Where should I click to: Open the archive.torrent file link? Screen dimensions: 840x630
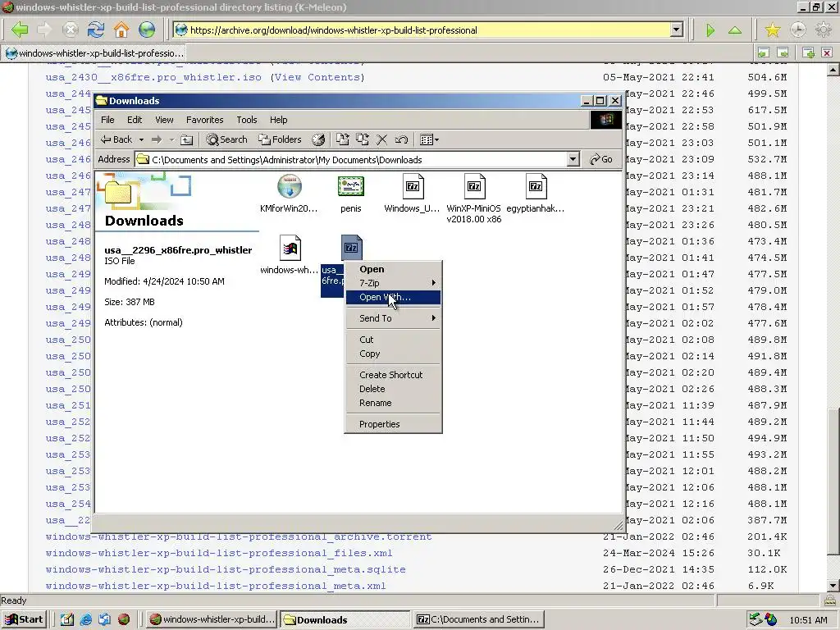(239, 536)
